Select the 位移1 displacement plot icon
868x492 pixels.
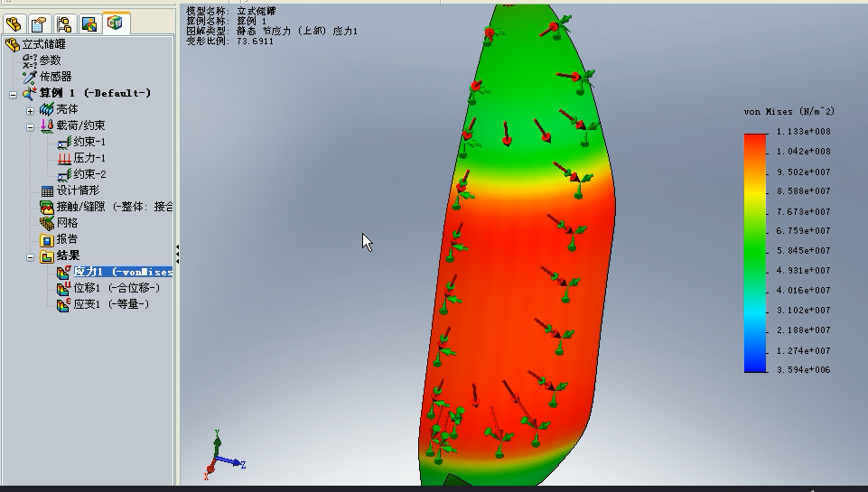(x=64, y=288)
